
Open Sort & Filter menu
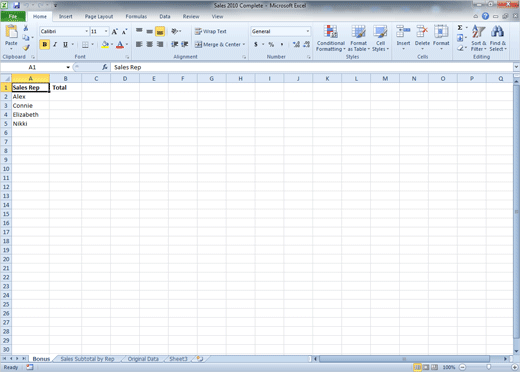pos(479,38)
